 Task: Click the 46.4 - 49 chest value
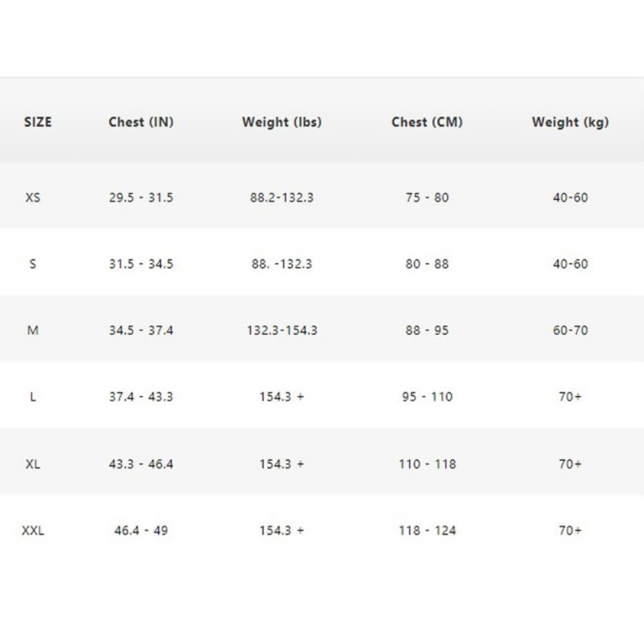[x=141, y=531]
